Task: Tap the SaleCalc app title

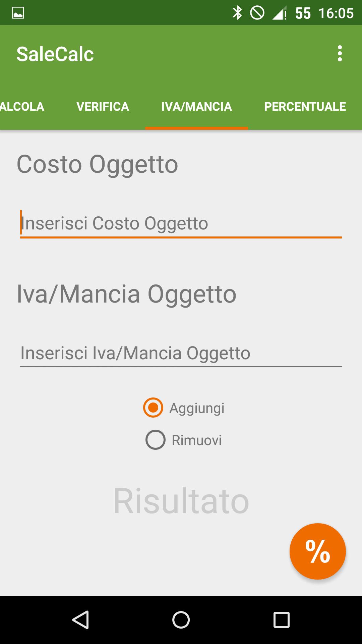Action: point(55,54)
